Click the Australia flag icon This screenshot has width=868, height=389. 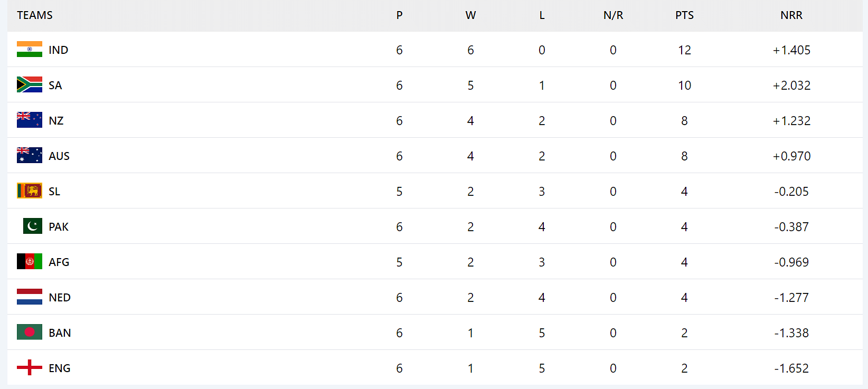point(30,156)
